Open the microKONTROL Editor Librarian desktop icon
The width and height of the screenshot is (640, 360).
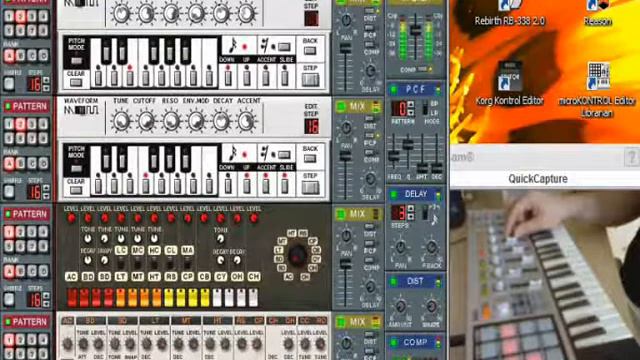[x=597, y=90]
